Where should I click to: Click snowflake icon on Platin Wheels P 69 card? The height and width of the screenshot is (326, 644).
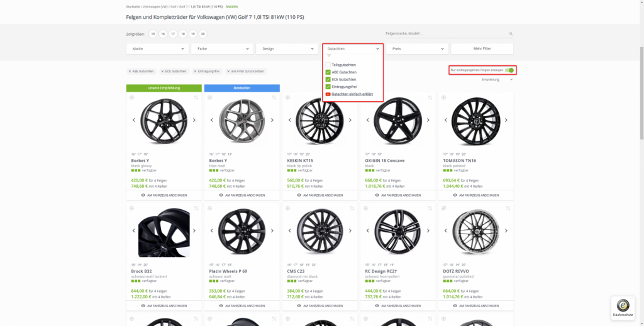coord(210,209)
